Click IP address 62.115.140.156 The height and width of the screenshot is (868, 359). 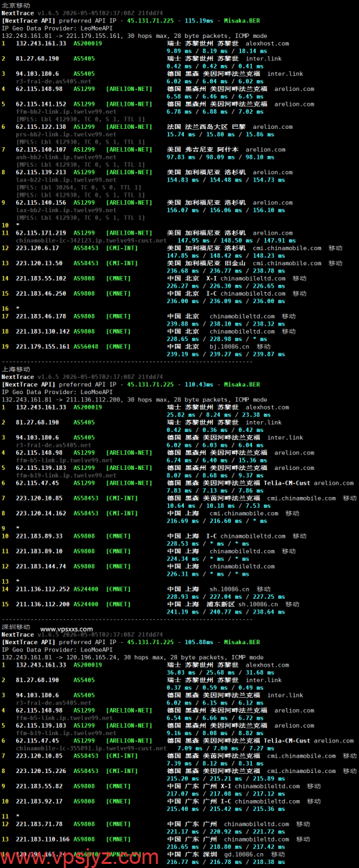pyautogui.click(x=41, y=202)
